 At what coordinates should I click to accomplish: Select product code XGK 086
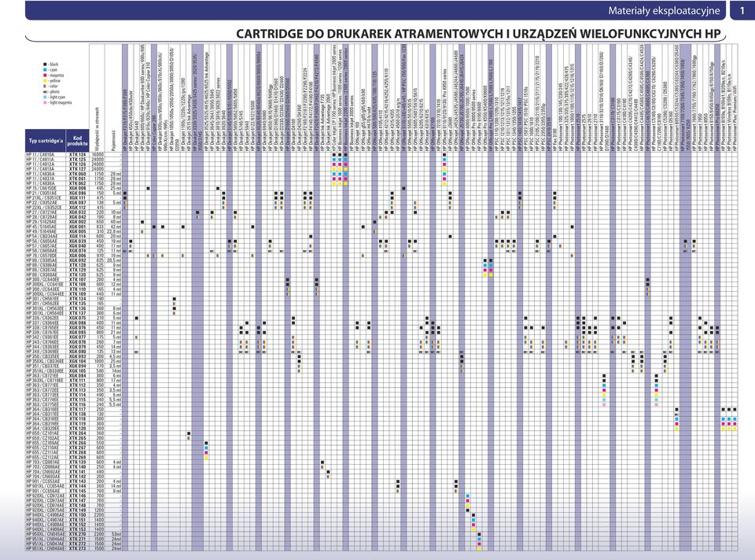77,193
